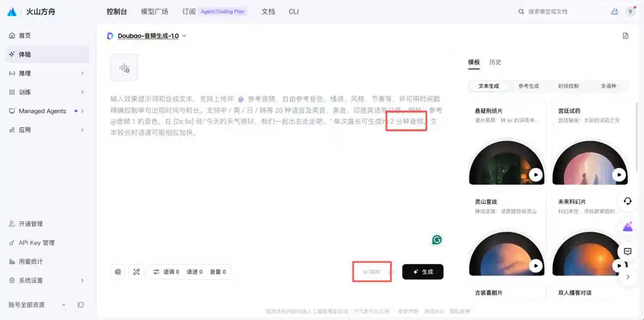Select the 古装喜剧片 template card title

point(489,293)
